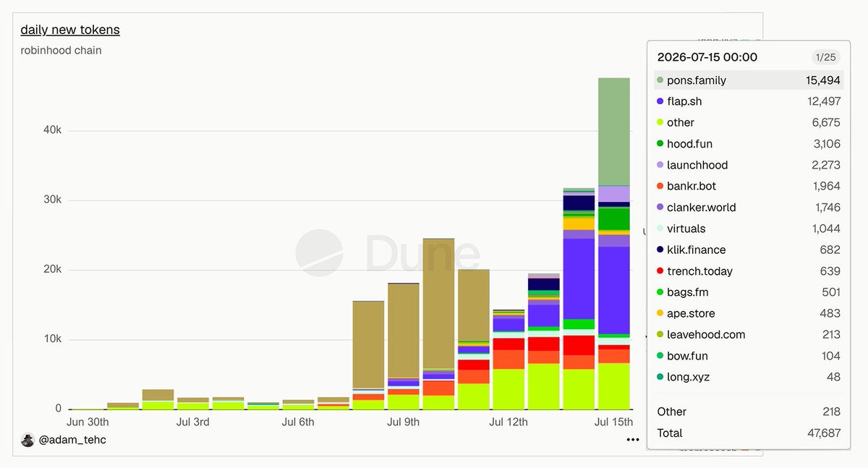
Task: Click the Jul 15th x-axis label
Action: click(613, 422)
